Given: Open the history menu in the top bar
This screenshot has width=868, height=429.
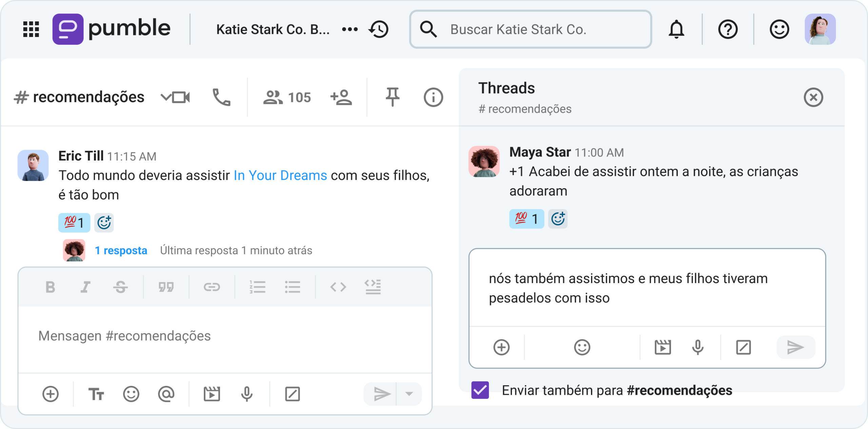Looking at the screenshot, I should click(x=379, y=29).
